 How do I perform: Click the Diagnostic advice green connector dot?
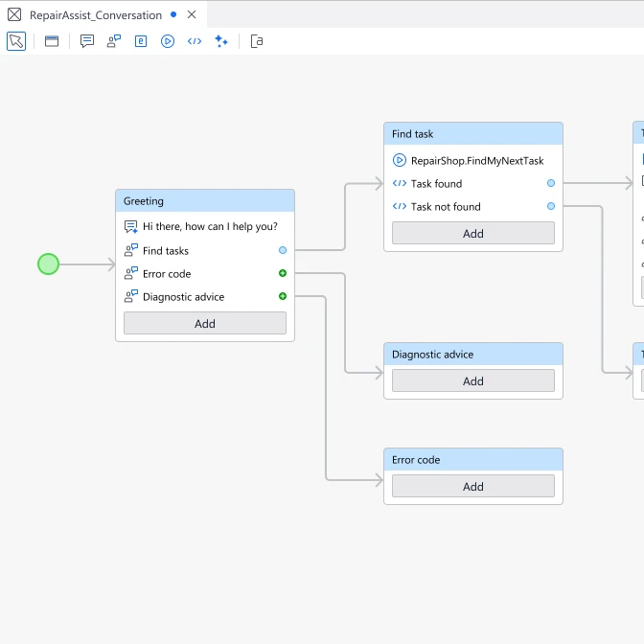pos(283,296)
